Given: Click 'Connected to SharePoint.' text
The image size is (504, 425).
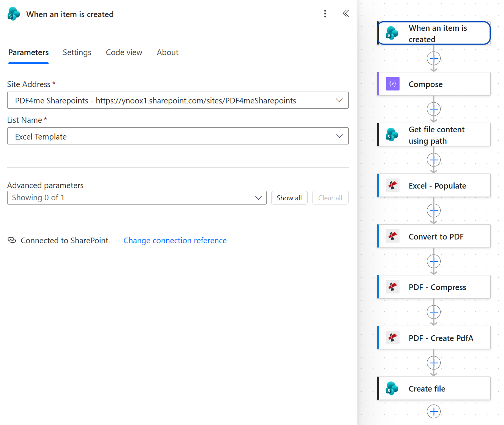Looking at the screenshot, I should click(x=65, y=241).
